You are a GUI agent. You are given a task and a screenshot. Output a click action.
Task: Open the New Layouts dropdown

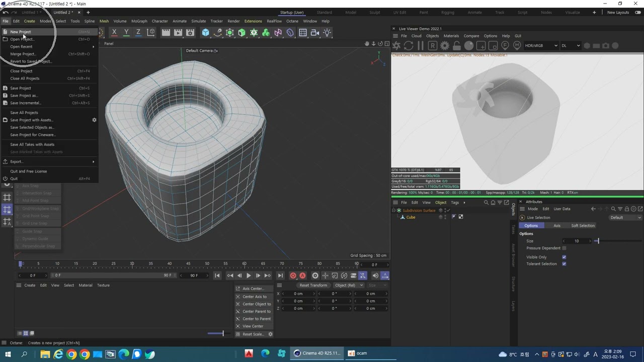click(x=618, y=13)
